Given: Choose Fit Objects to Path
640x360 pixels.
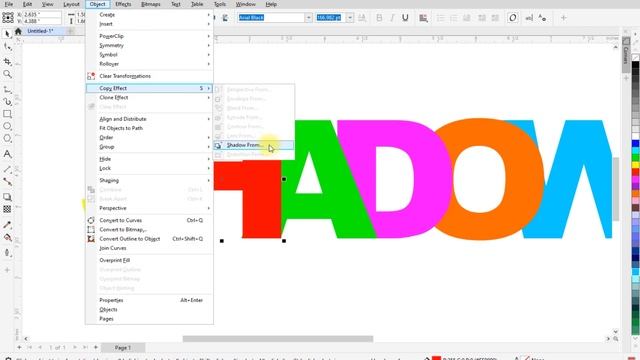Looking at the screenshot, I should click(x=149, y=128).
